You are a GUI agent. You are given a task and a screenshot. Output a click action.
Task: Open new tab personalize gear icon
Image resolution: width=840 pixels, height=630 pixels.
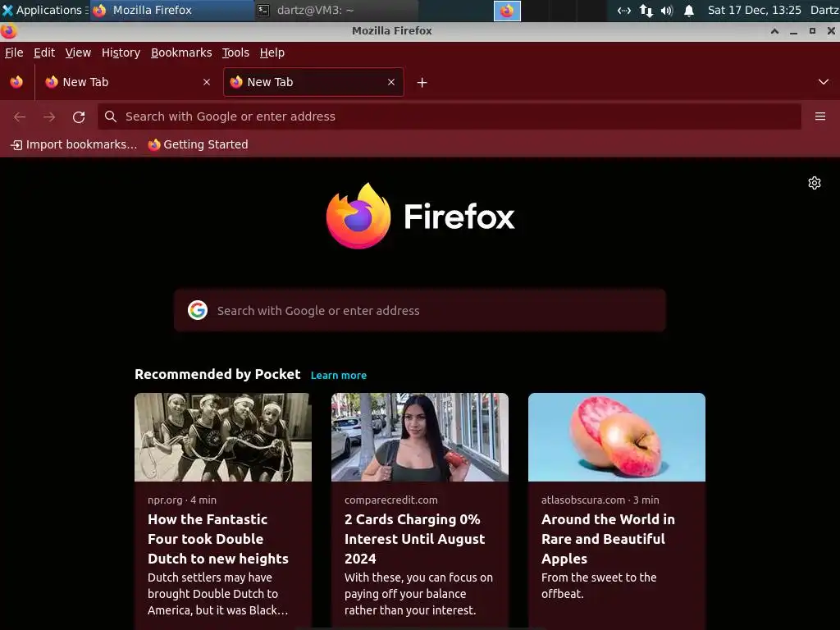pyautogui.click(x=815, y=183)
